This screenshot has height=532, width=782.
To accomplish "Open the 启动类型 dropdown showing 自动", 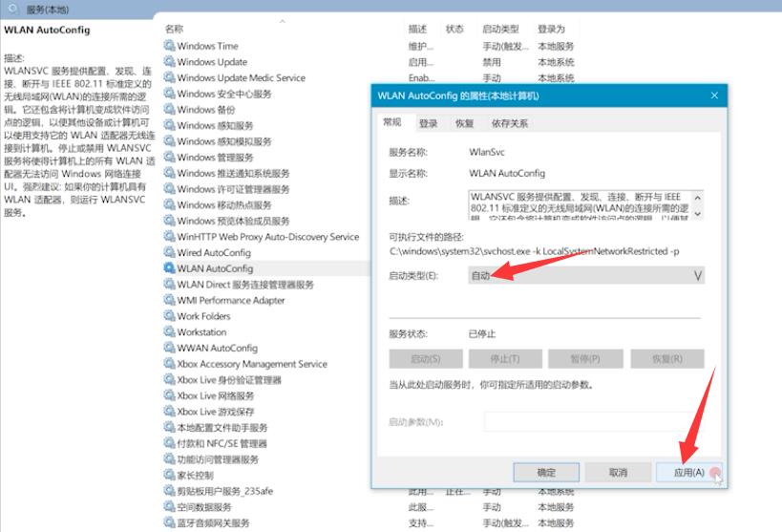I will click(x=586, y=275).
